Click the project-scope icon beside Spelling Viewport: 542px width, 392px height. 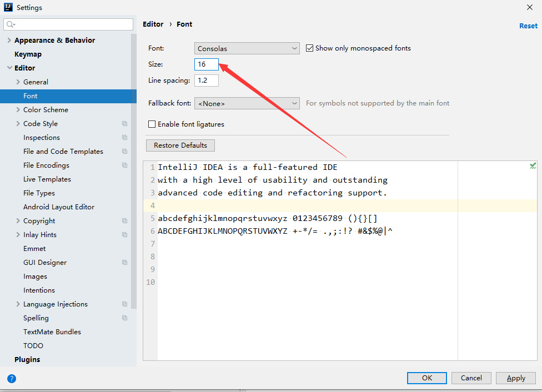tap(125, 318)
